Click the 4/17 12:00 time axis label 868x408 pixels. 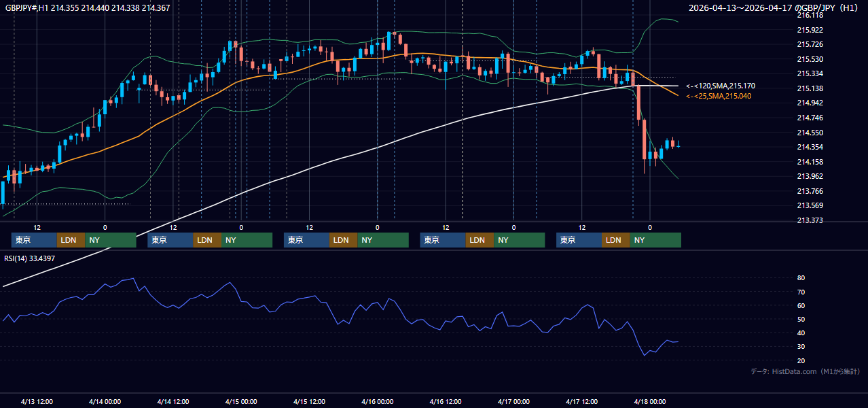[x=581, y=401]
